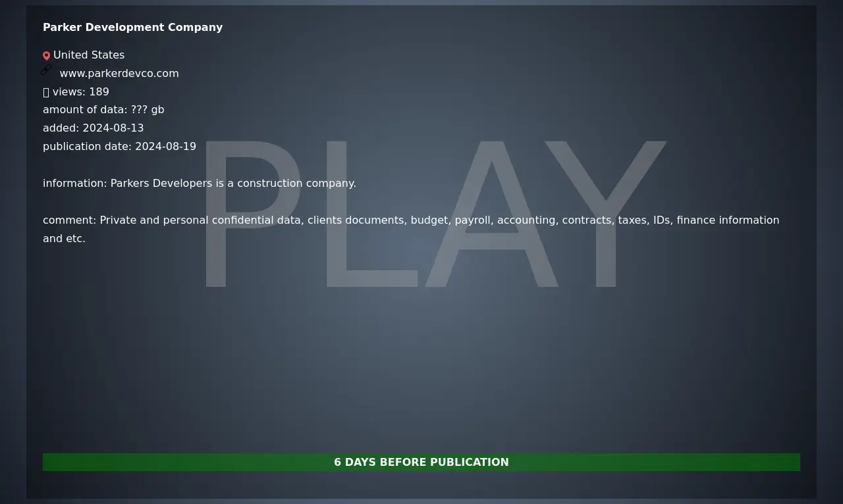
Task: Select the United States location text
Action: coord(89,55)
